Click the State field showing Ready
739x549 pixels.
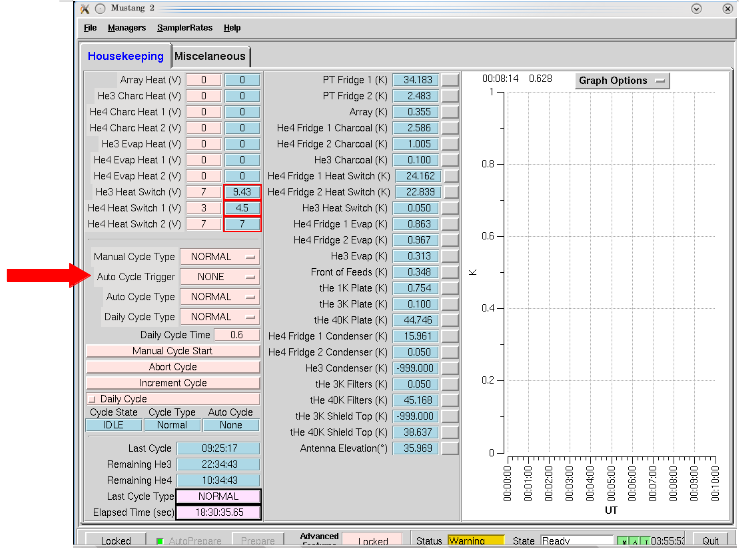pyautogui.click(x=576, y=541)
